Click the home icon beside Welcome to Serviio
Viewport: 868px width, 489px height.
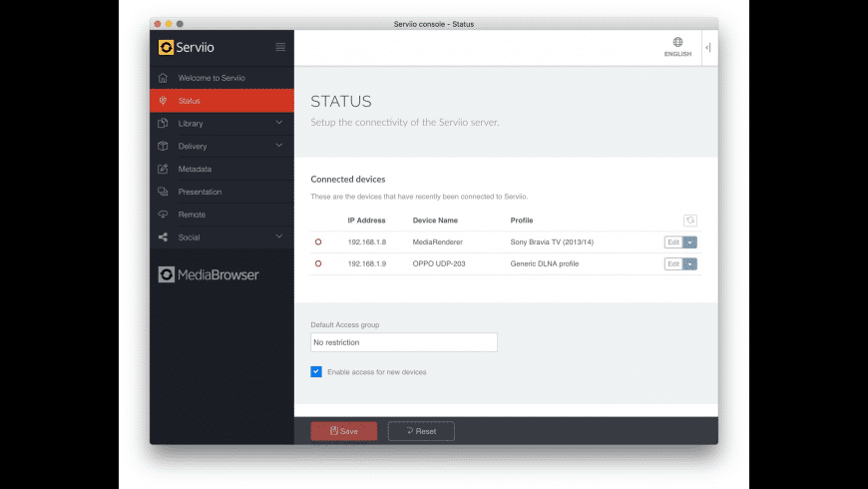click(163, 78)
